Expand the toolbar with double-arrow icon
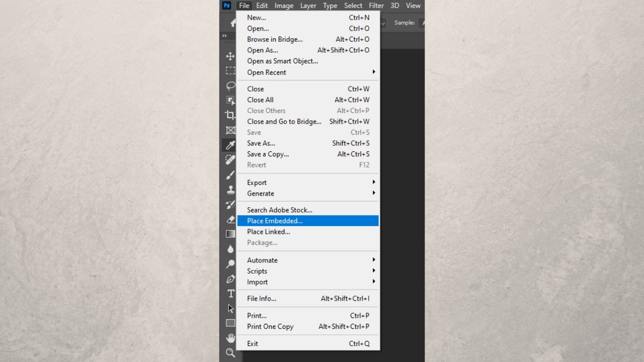Image resolution: width=644 pixels, height=362 pixels. (x=224, y=36)
